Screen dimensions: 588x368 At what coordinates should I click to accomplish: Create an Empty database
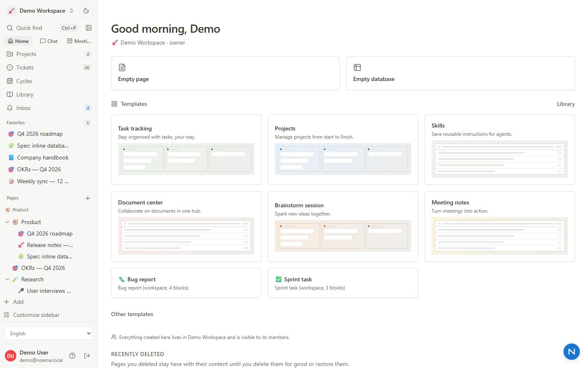tap(461, 73)
